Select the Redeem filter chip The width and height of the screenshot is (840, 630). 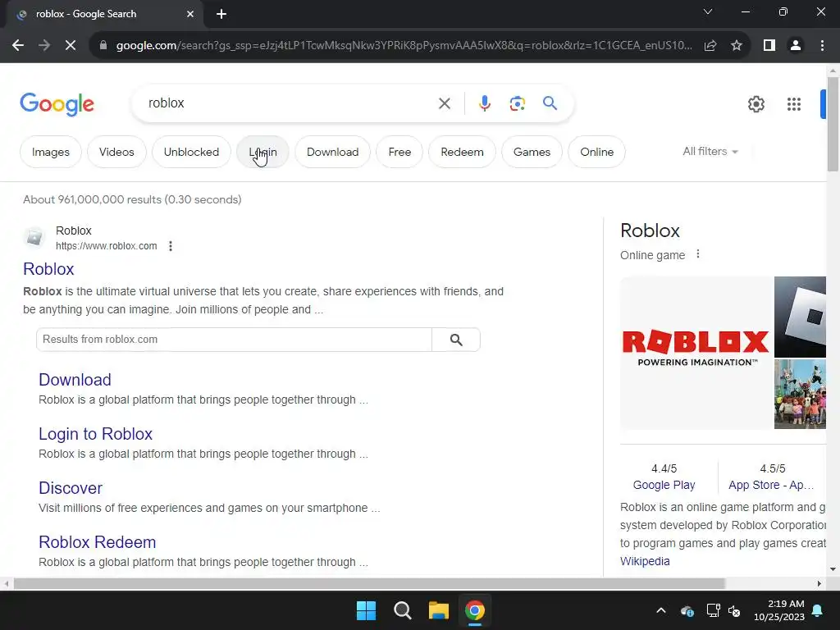click(463, 152)
